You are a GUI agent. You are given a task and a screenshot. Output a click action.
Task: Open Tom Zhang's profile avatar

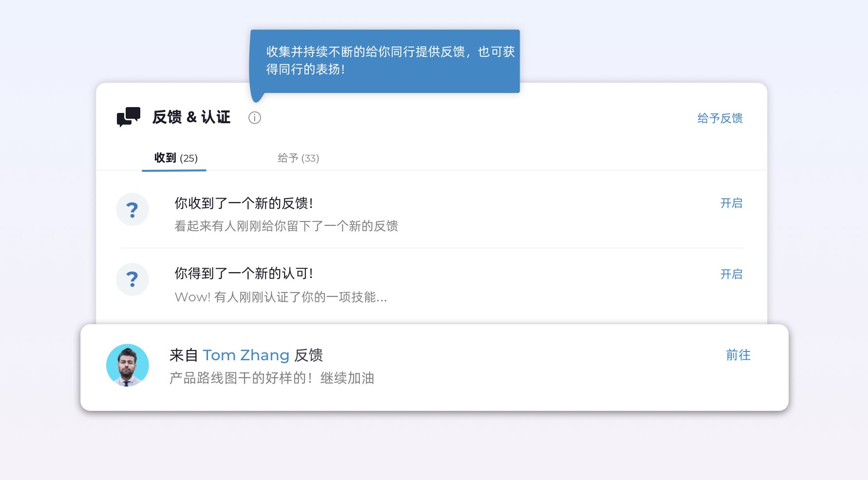[x=128, y=365]
